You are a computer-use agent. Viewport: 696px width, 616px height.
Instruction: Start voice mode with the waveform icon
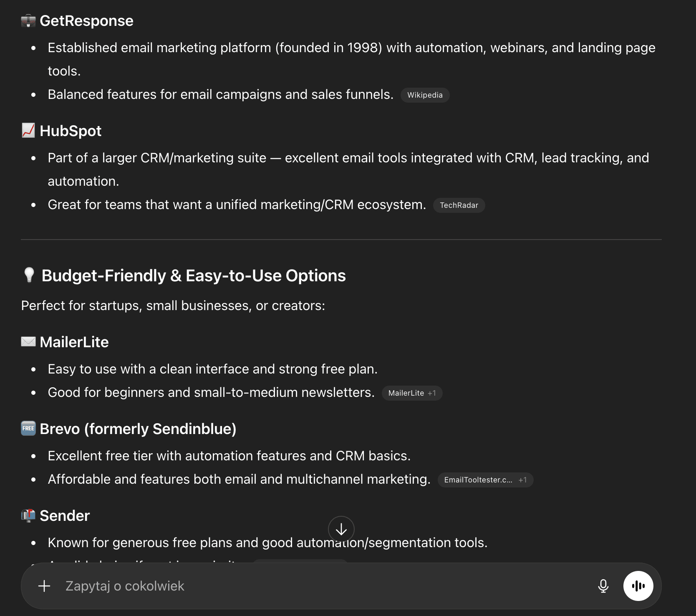(x=638, y=586)
